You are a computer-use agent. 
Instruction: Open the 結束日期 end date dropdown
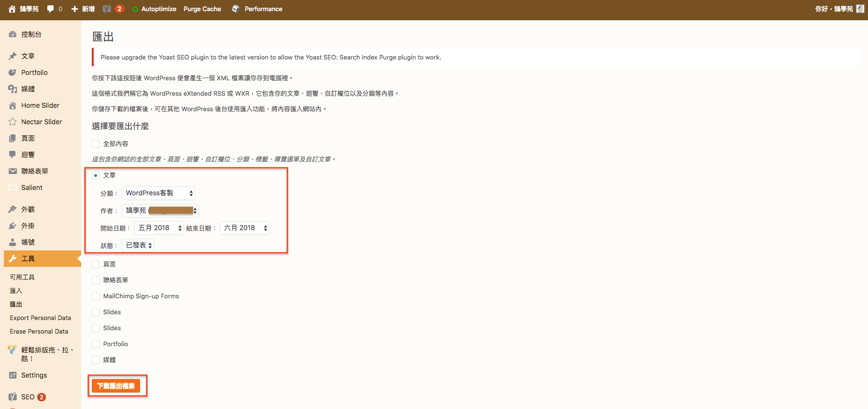(x=244, y=228)
